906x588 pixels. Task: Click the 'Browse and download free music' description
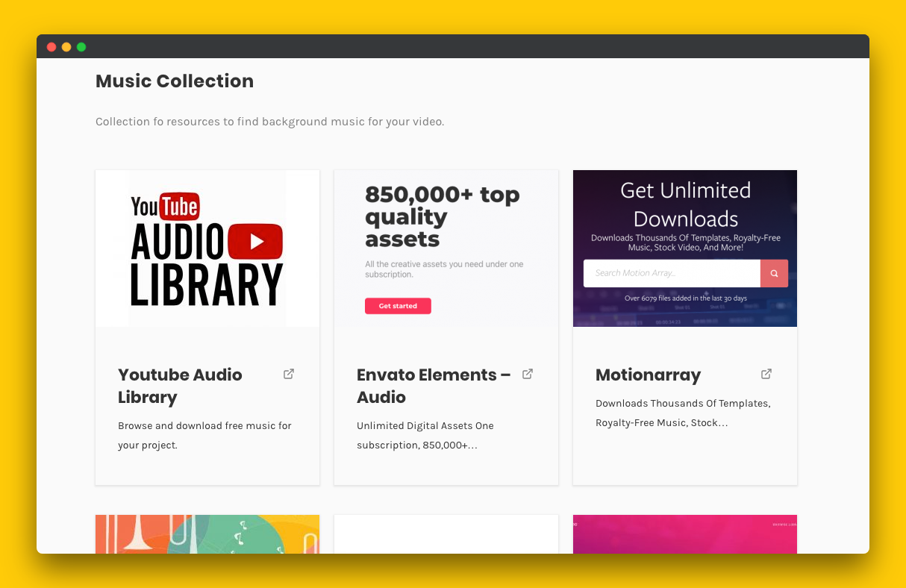[204, 435]
